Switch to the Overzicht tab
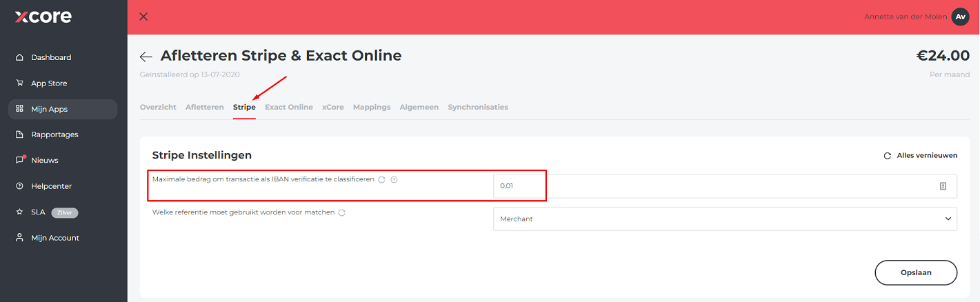Image resolution: width=980 pixels, height=302 pixels. [158, 107]
